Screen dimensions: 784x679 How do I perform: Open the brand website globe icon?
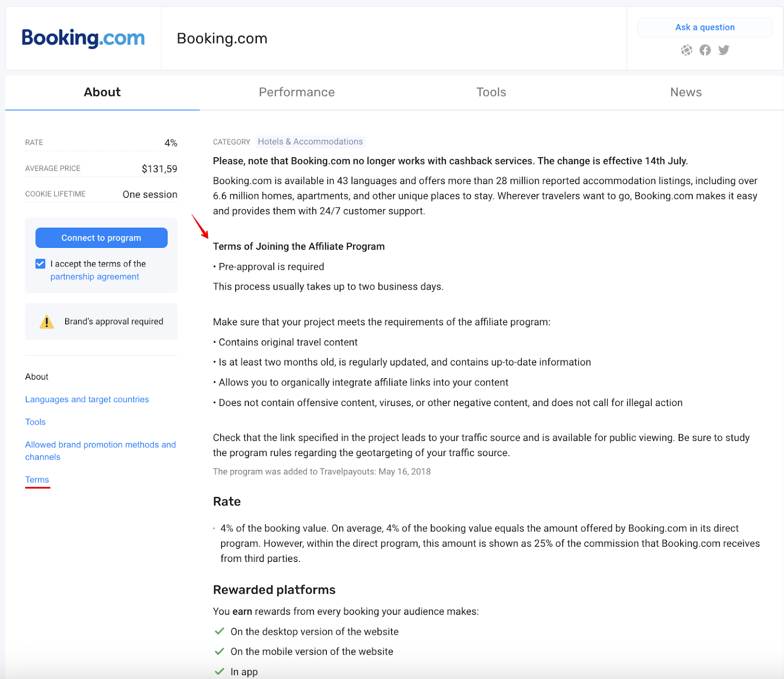pos(686,50)
